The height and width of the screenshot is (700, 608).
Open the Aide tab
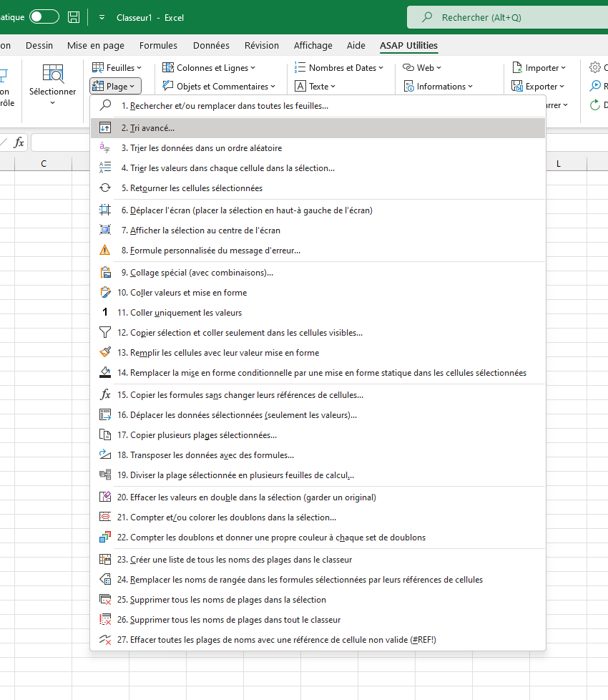356,45
